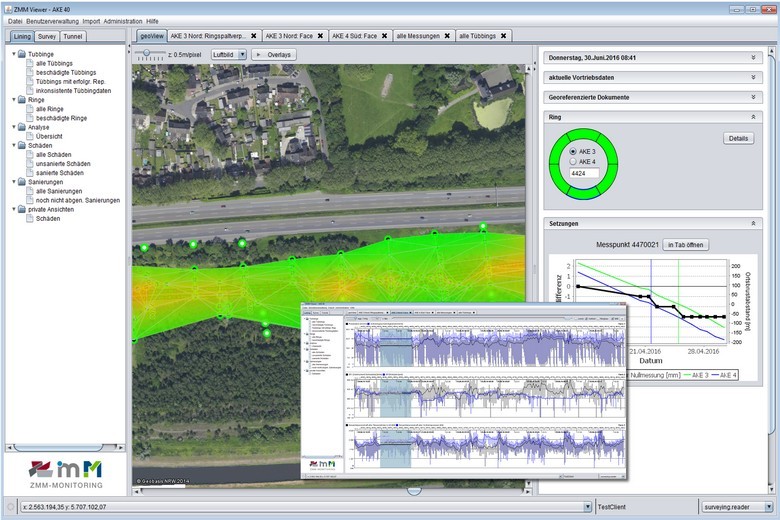Click document icon beside 'alle Ringe'
This screenshot has height=520, width=780.
tap(30, 108)
